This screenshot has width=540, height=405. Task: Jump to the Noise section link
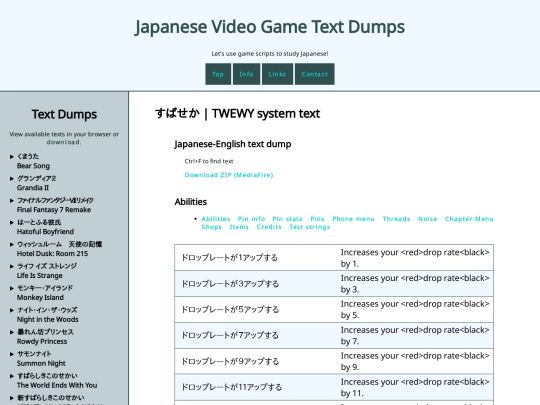coord(428,219)
